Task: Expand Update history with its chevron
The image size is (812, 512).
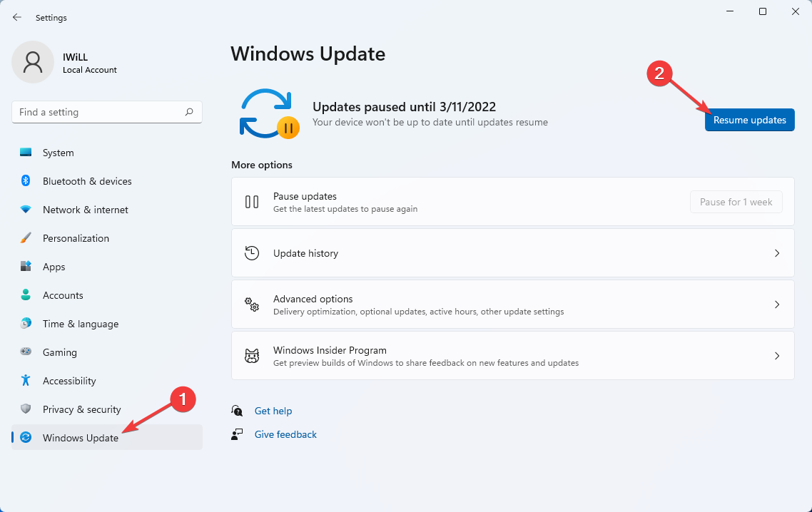Action: 777,253
